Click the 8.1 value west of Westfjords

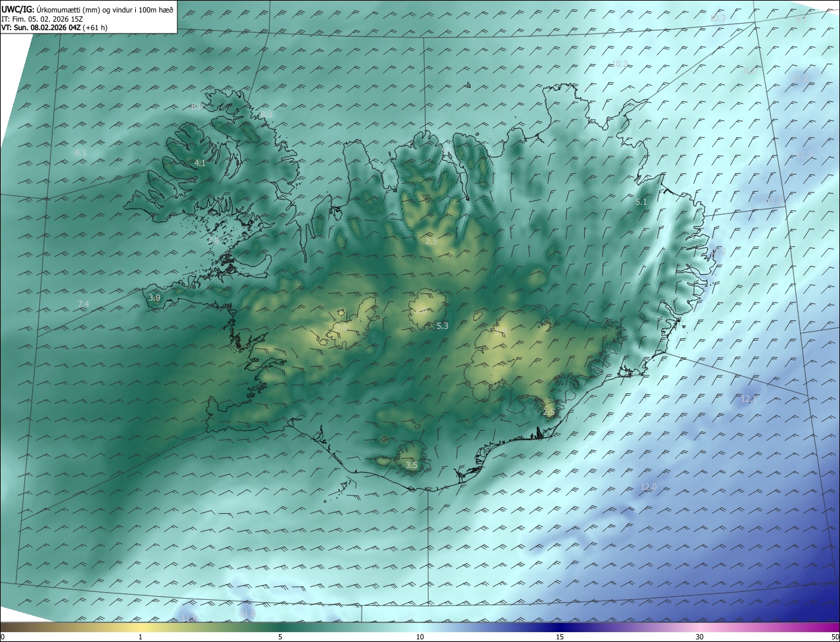coord(81,152)
